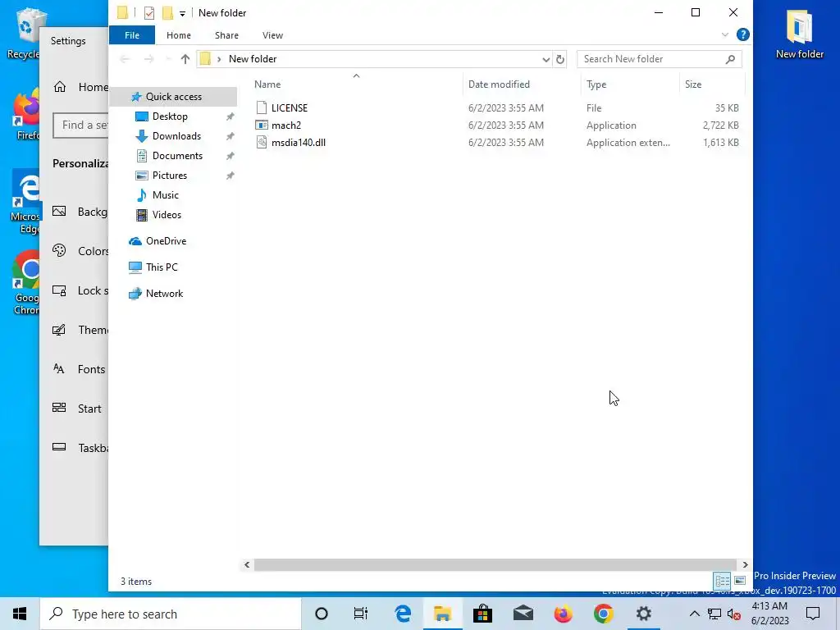Click the mach2 application icon

tap(262, 126)
